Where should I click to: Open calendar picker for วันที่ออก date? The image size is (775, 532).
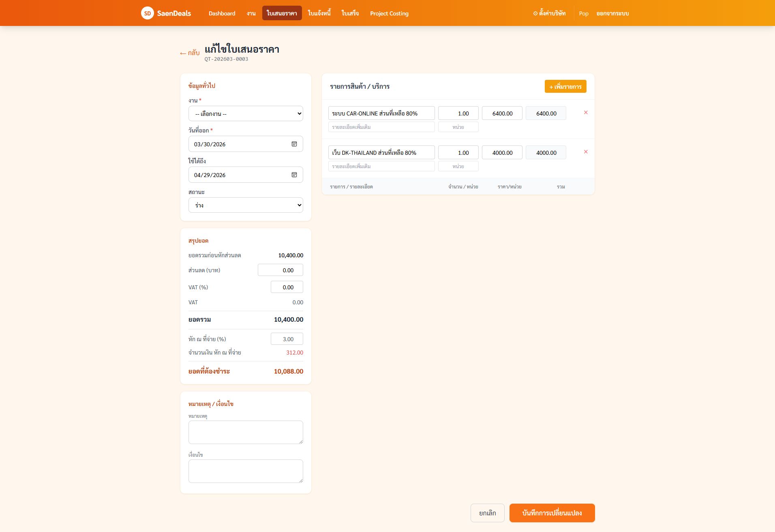[294, 144]
